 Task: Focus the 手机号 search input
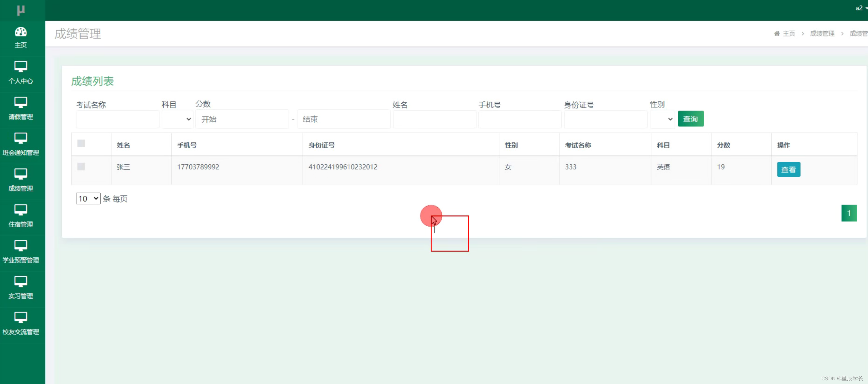tap(520, 119)
